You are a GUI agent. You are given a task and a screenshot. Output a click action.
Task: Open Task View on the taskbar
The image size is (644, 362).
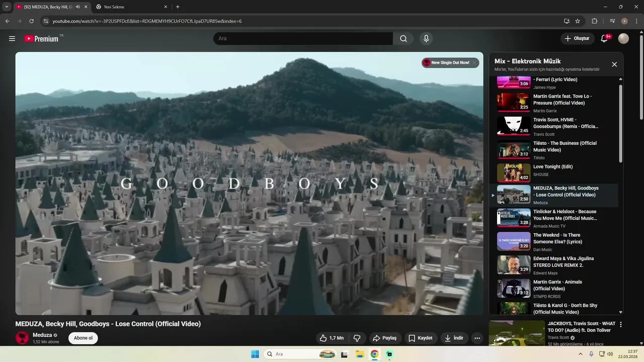point(344,354)
